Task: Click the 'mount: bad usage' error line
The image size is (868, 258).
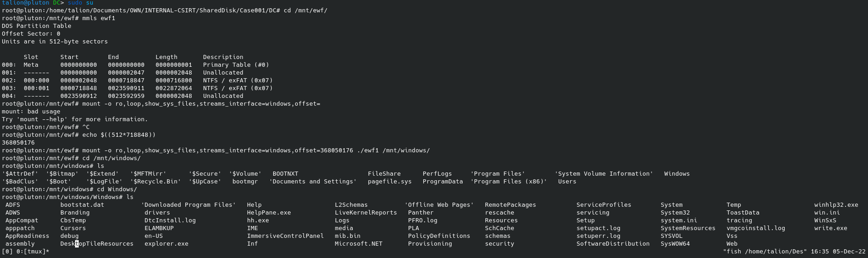Action: tap(31, 112)
